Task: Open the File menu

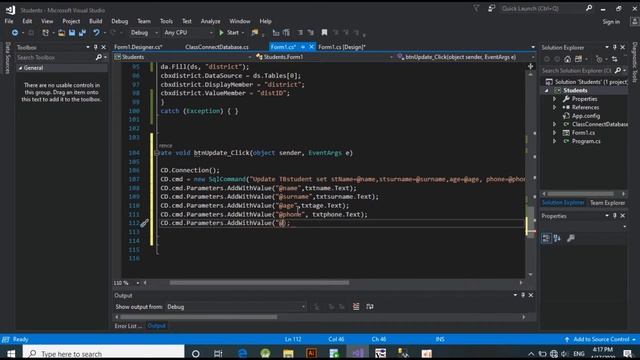Action: (9, 21)
